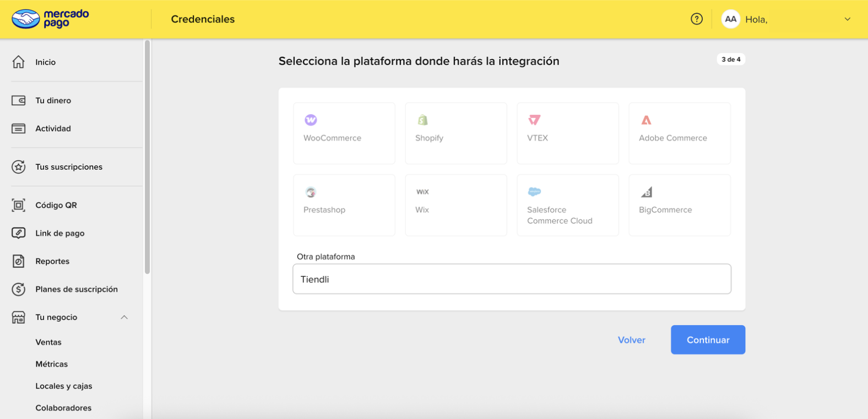Screen dimensions: 868x419
Task: Select the VTEX platform label
Action: click(538, 138)
